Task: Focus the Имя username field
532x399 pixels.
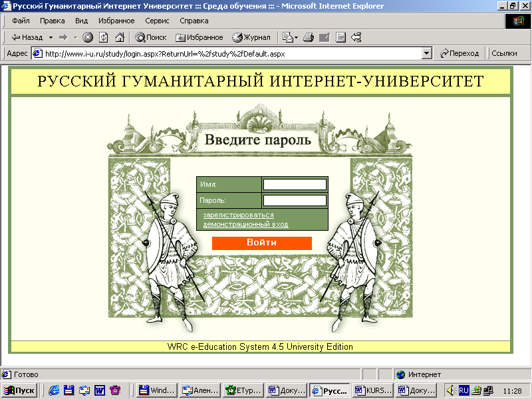Action: pos(295,185)
